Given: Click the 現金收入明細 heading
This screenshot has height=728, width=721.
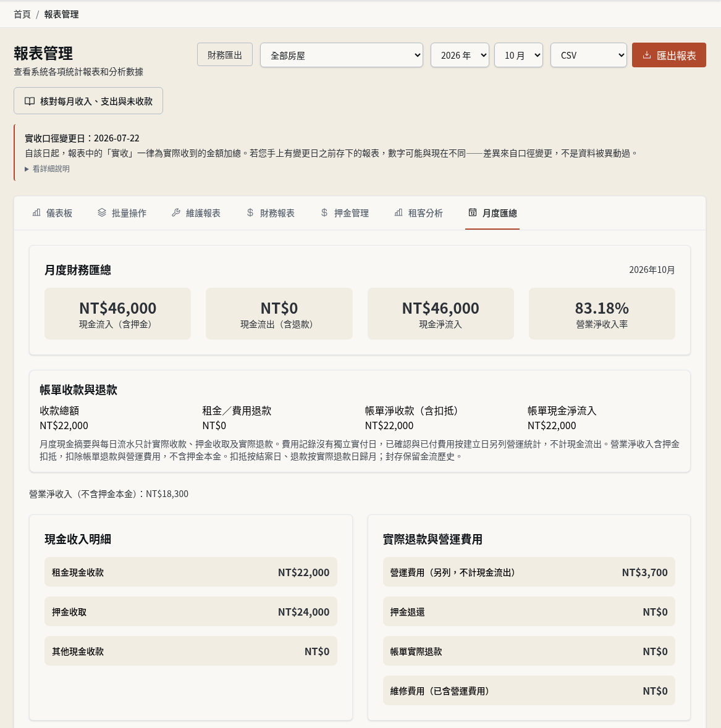Looking at the screenshot, I should pyautogui.click(x=78, y=539).
